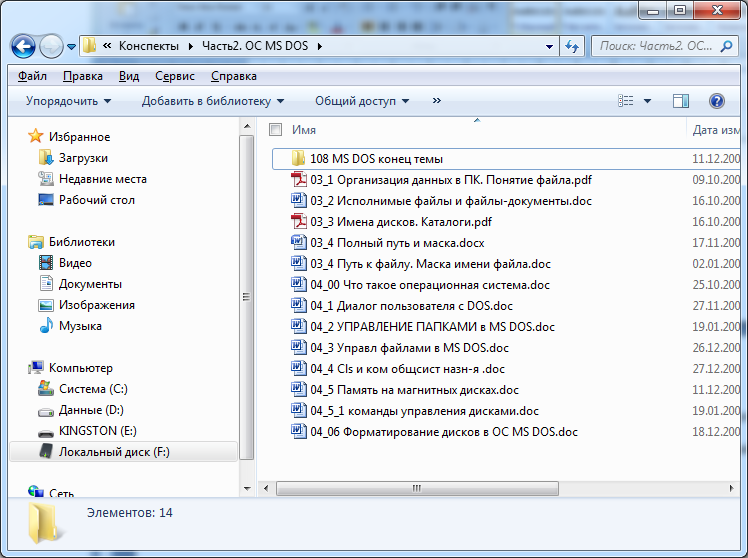The width and height of the screenshot is (748, 558).
Task: Select folder 108 MS DOS конец темы
Action: (376, 159)
